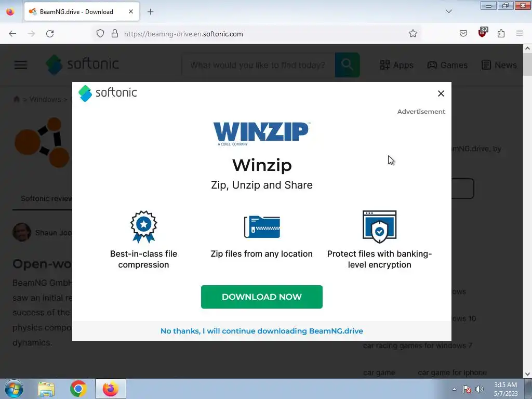Screen dimensions: 532x399
Task: Click the URL address bar text
Action: 183,34
